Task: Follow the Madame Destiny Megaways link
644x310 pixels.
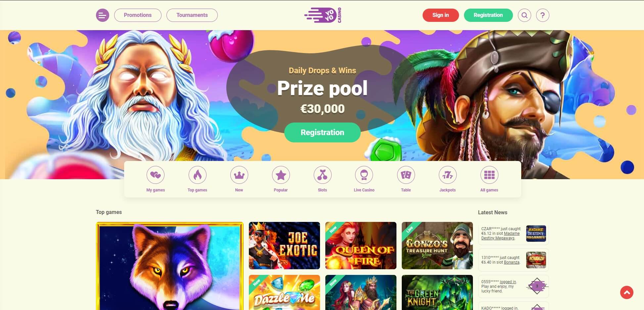Action: click(500, 236)
